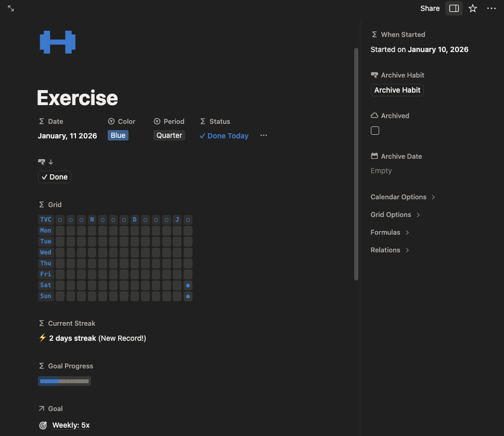Select the Blue color tag
Screen dimensions: 504x436
[118, 135]
